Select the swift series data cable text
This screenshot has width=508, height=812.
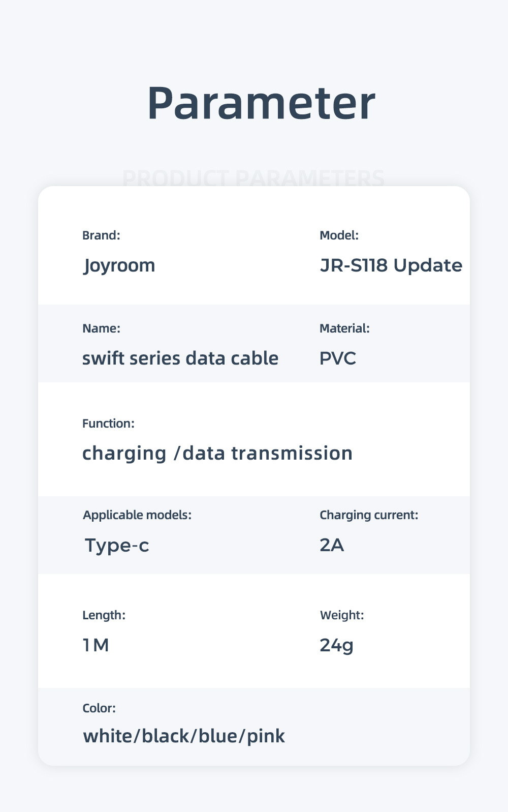[x=180, y=358]
